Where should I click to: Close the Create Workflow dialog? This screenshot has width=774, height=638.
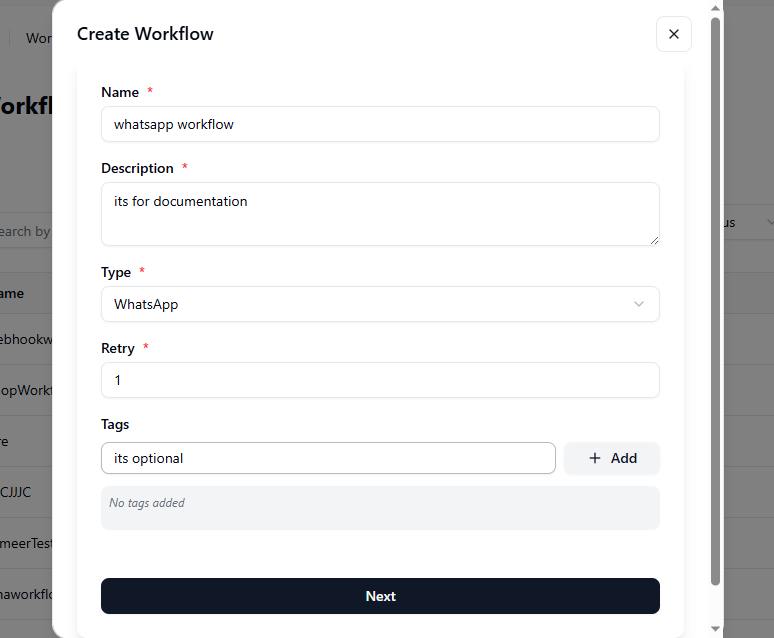pyautogui.click(x=673, y=34)
